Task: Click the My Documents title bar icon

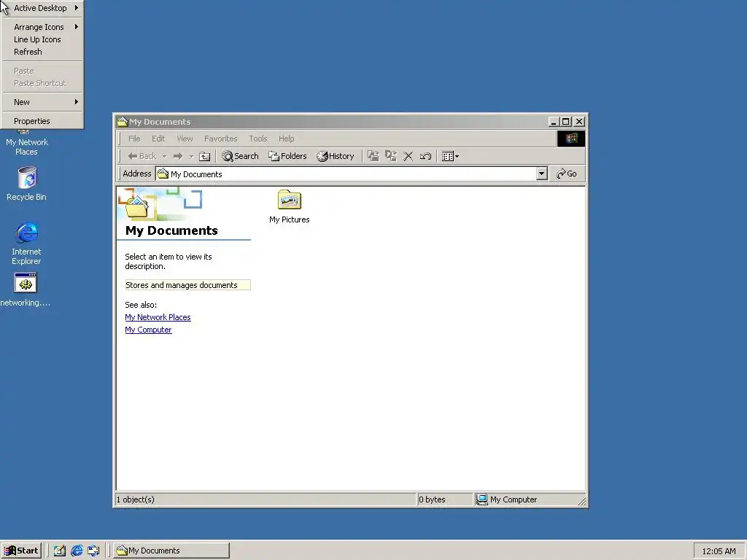Action: pos(123,122)
